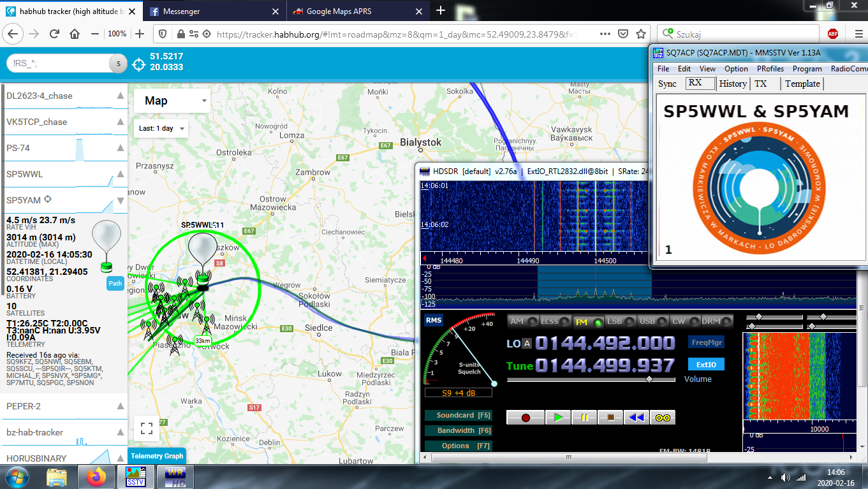Click the fullscreen map icon
Screen dimensions: 868x489
(x=146, y=428)
